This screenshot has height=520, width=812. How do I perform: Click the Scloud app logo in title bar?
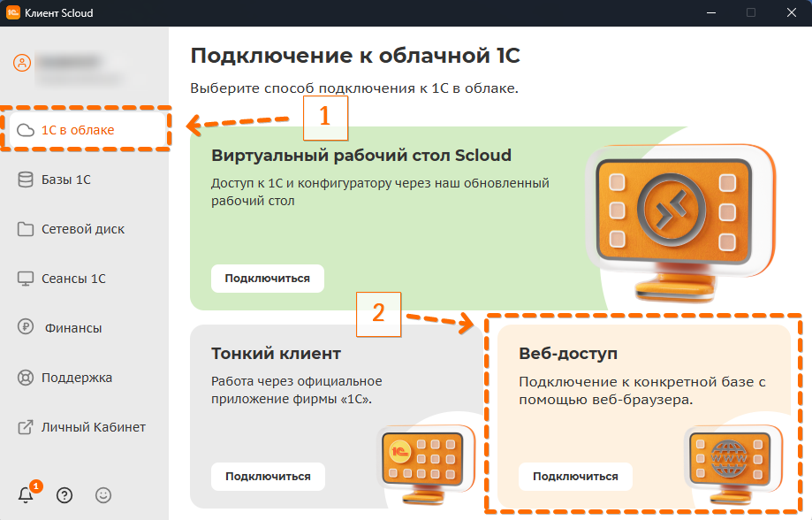coord(13,13)
